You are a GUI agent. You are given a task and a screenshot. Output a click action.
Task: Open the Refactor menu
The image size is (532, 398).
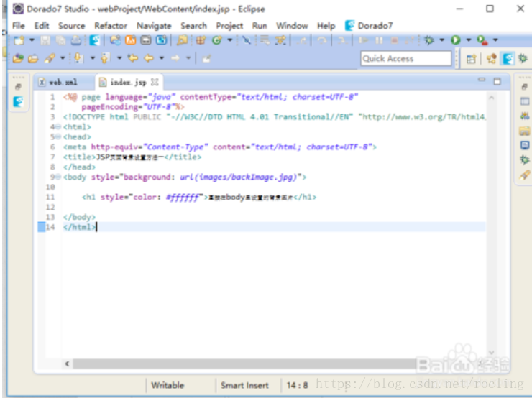[x=111, y=26]
